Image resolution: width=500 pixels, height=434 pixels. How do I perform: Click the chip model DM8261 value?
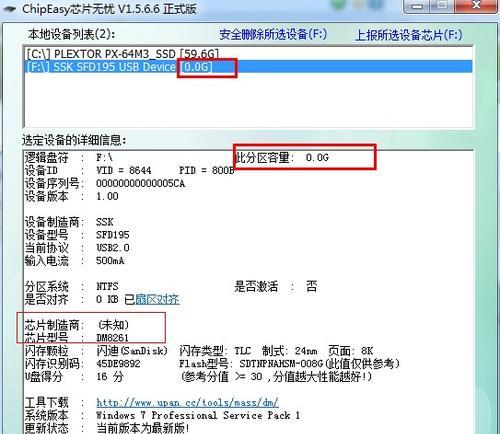click(112, 338)
